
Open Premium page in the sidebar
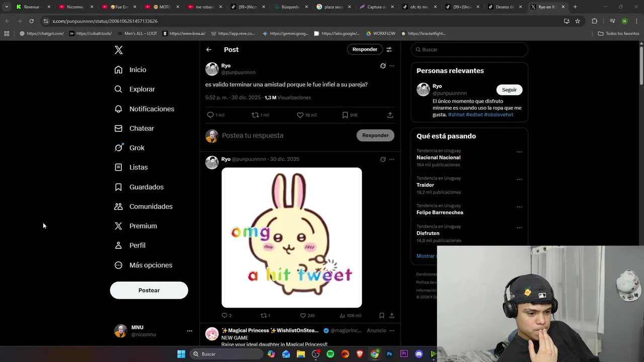pyautogui.click(x=135, y=226)
